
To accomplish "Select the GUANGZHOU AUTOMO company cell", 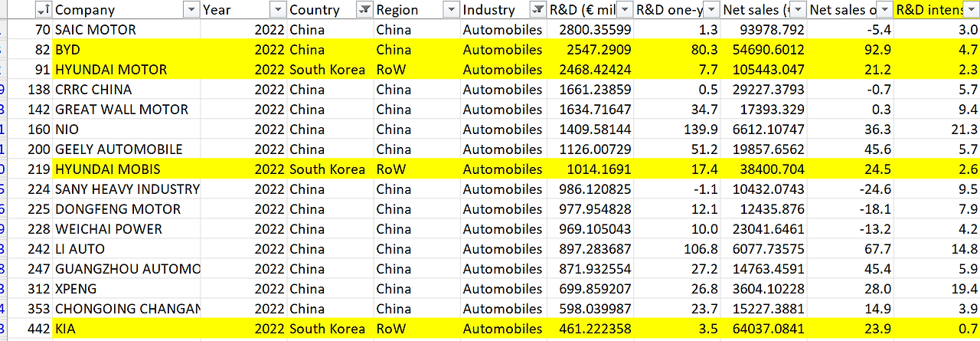I will click(126, 269).
